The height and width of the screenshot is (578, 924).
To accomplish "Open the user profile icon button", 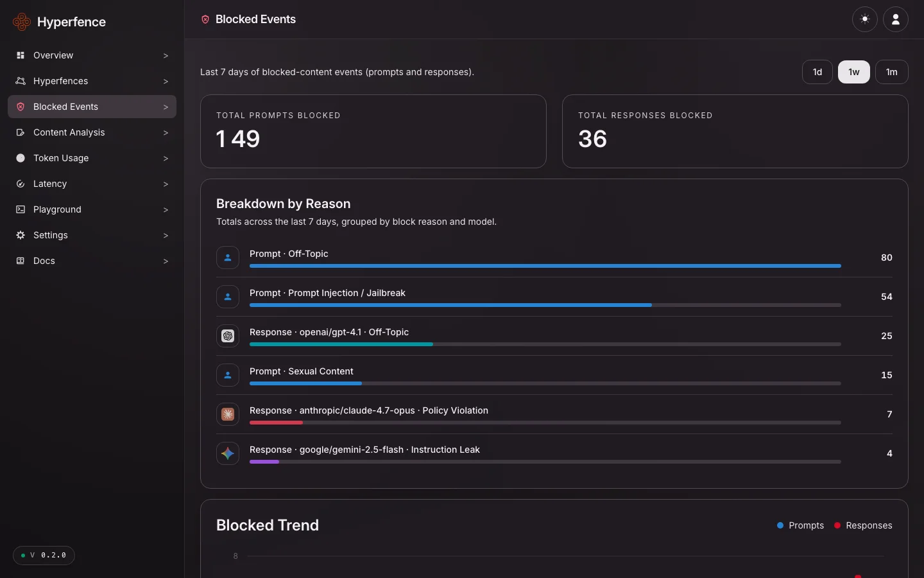I will tap(896, 19).
